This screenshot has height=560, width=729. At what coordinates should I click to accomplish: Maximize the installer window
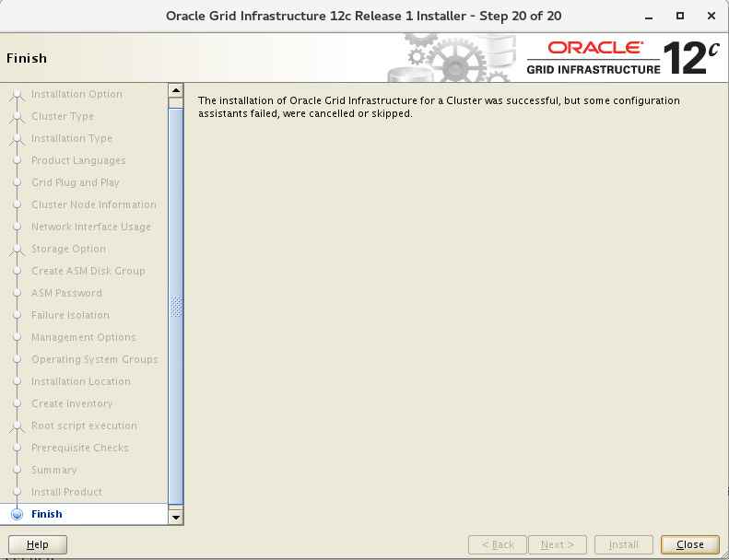(x=680, y=16)
